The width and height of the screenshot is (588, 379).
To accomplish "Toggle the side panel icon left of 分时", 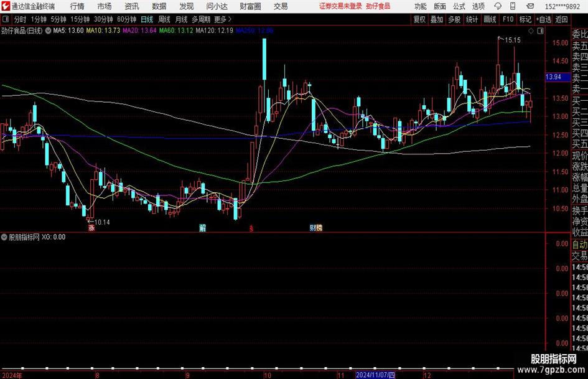I will point(6,19).
